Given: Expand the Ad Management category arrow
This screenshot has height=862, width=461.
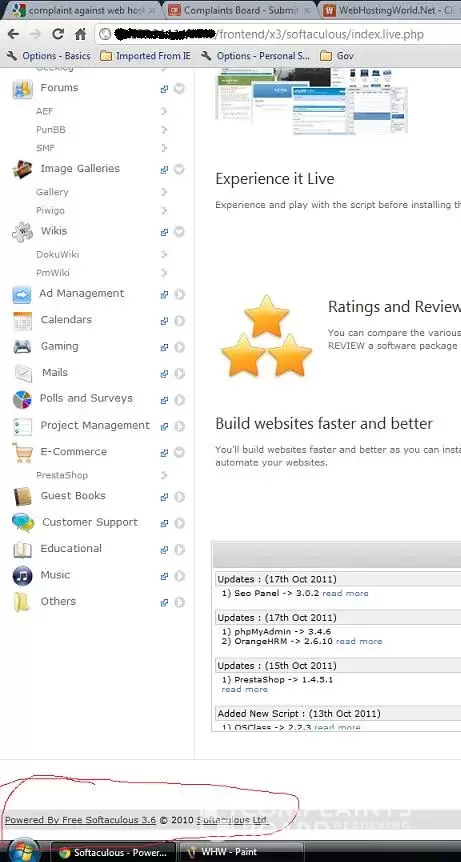Looking at the screenshot, I should coord(179,294).
